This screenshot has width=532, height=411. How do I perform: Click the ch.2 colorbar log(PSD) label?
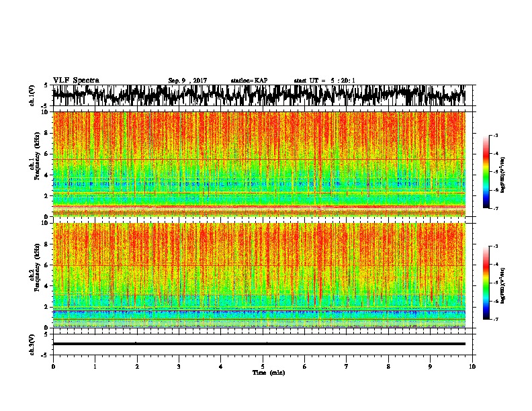[x=502, y=285]
